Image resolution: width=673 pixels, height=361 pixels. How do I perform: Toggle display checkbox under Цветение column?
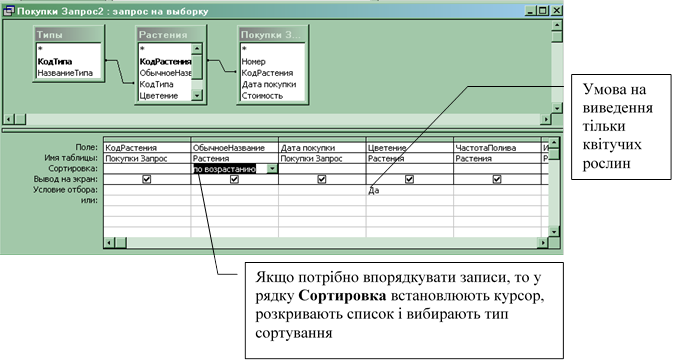point(409,179)
